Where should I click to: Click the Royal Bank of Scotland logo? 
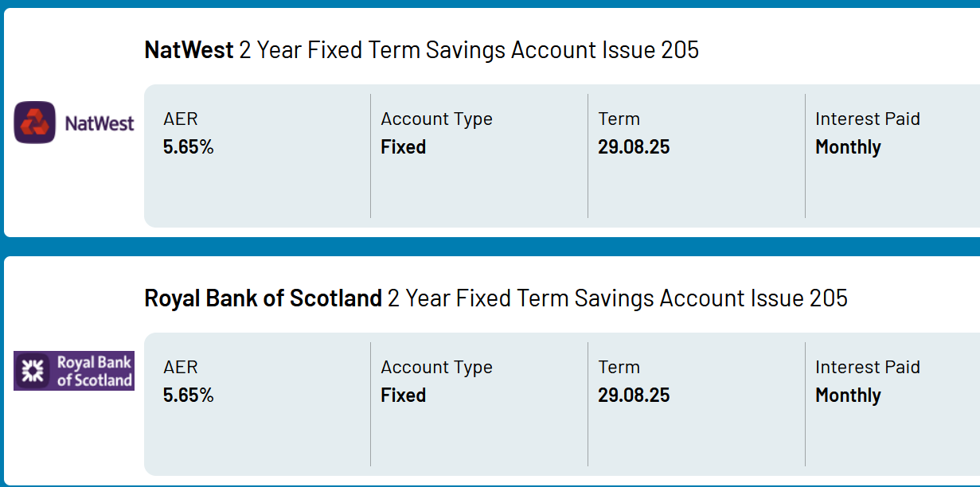click(x=74, y=371)
